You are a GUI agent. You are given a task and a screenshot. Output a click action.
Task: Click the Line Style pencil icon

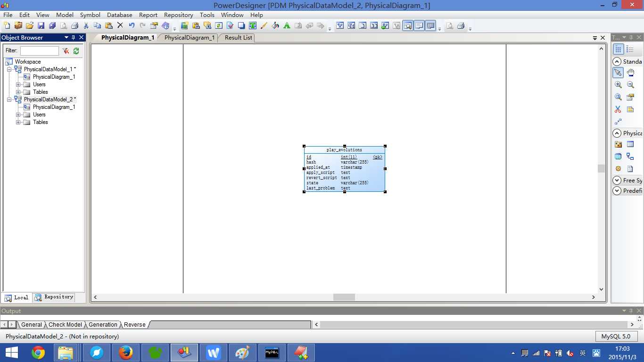click(x=264, y=25)
